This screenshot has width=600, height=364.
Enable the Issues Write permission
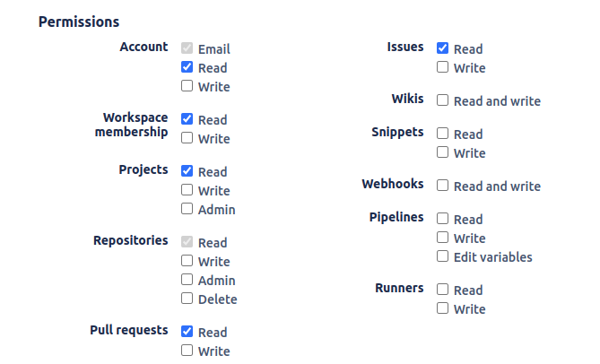pos(442,67)
